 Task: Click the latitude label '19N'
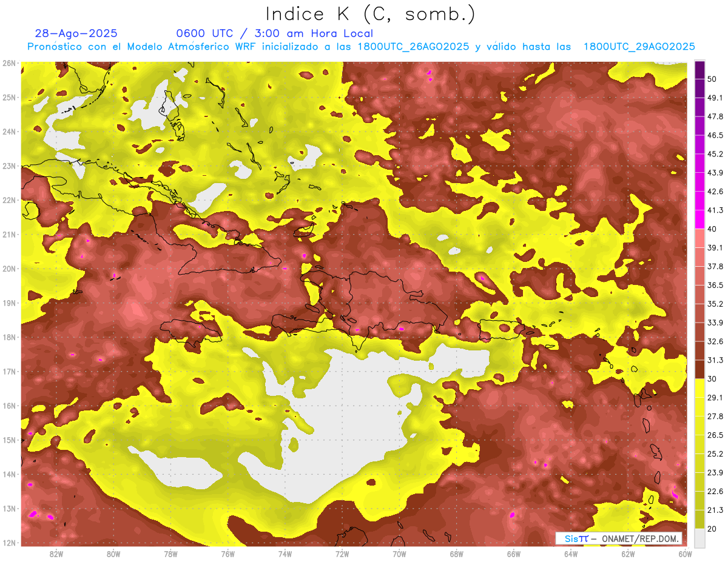point(9,303)
